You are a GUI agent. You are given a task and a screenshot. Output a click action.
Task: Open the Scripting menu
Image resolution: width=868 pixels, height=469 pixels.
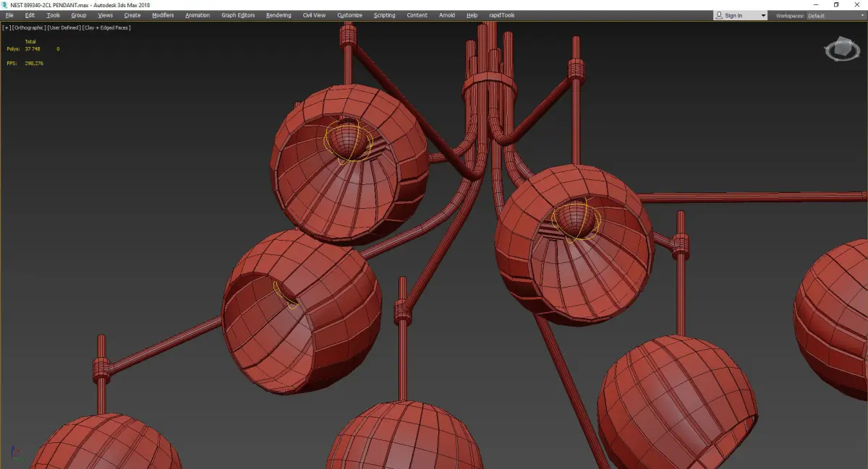[x=384, y=15]
